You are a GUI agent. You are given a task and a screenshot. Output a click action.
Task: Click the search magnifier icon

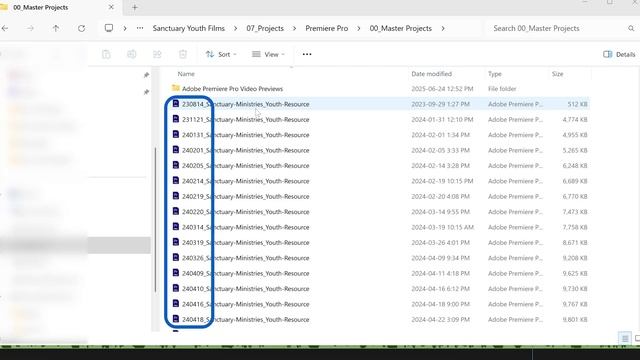631,28
